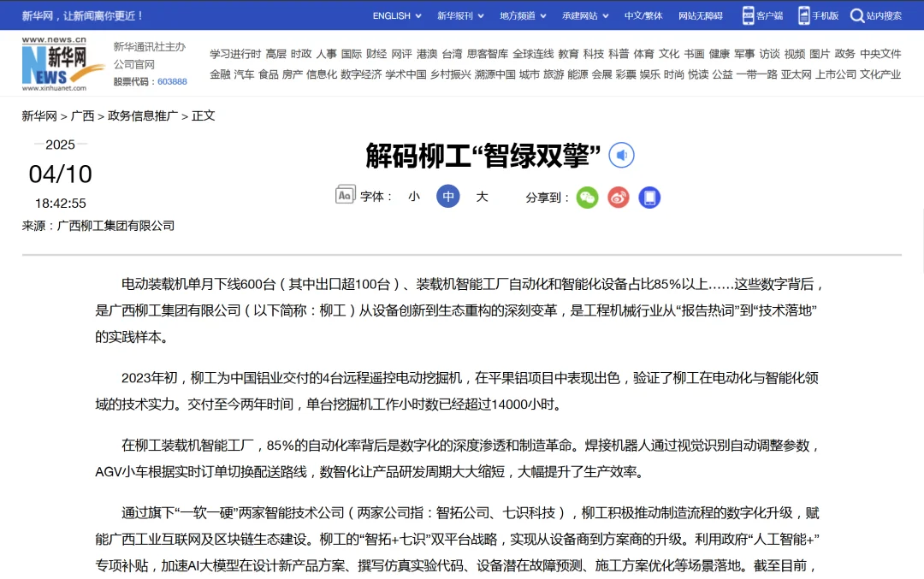Open the 网评 channel
Screen dimensions: 924x579
pos(401,54)
